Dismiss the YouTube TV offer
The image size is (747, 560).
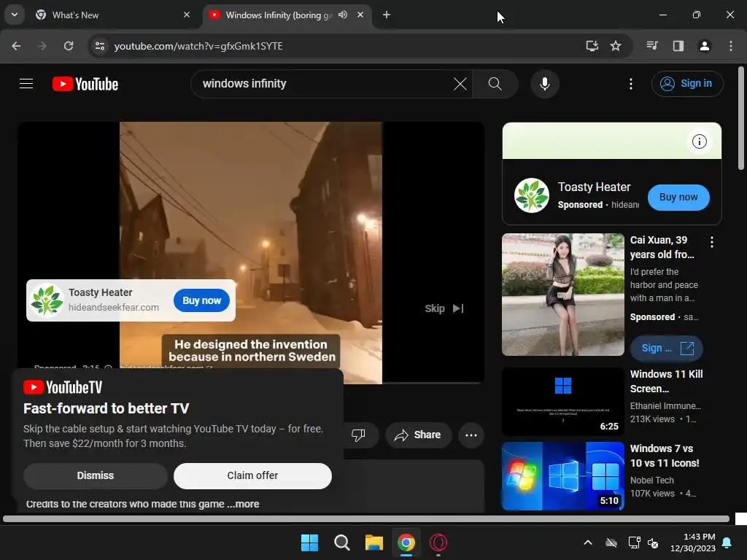(96, 475)
